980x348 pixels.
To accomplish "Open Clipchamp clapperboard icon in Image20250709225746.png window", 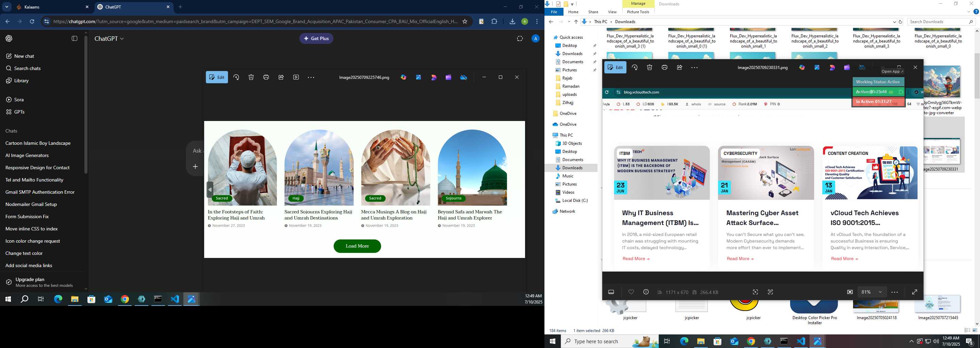I will point(448,77).
